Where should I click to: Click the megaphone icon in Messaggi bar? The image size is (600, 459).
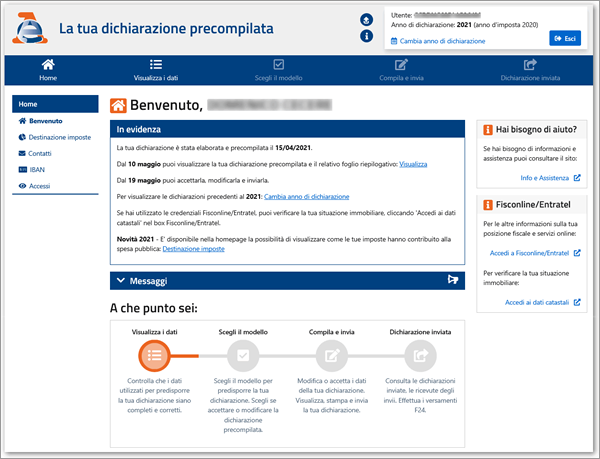point(453,280)
